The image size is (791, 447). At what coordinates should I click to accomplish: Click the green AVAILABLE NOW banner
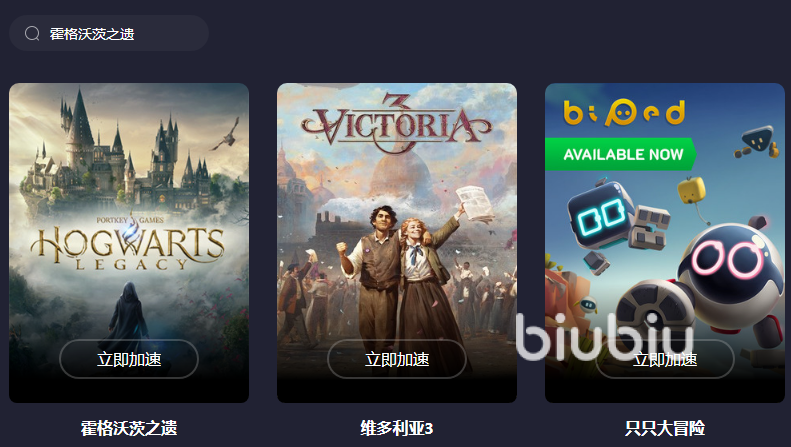620,154
